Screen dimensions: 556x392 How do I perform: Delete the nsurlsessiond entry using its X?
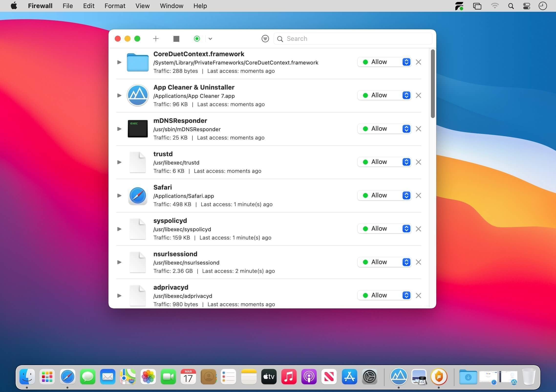[418, 262]
